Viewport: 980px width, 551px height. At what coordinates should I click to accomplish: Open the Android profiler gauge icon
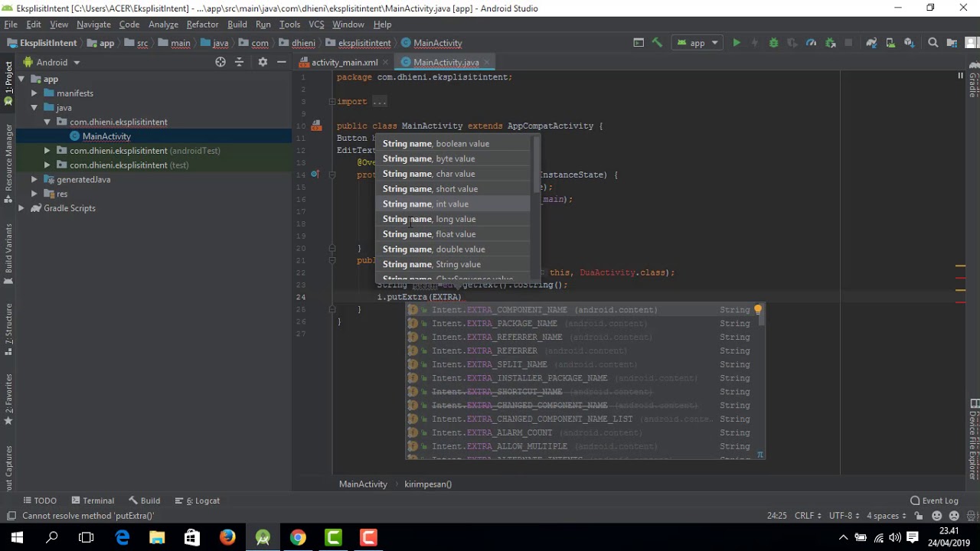click(811, 43)
